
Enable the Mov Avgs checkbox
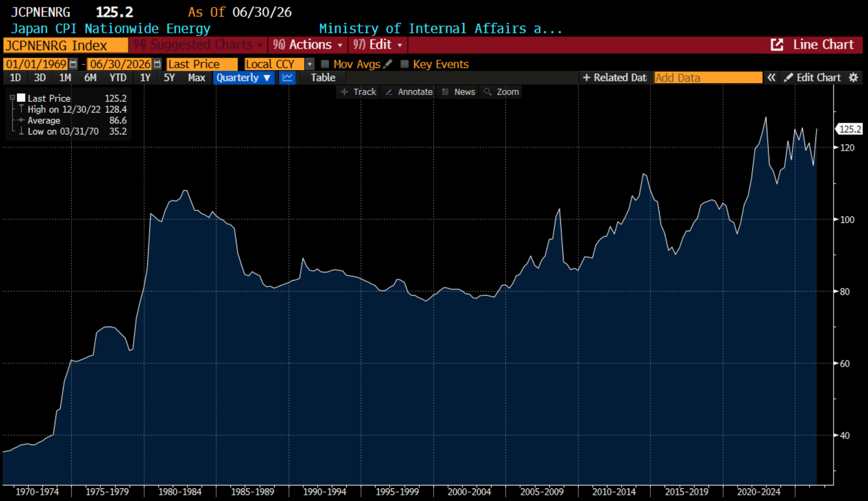324,64
